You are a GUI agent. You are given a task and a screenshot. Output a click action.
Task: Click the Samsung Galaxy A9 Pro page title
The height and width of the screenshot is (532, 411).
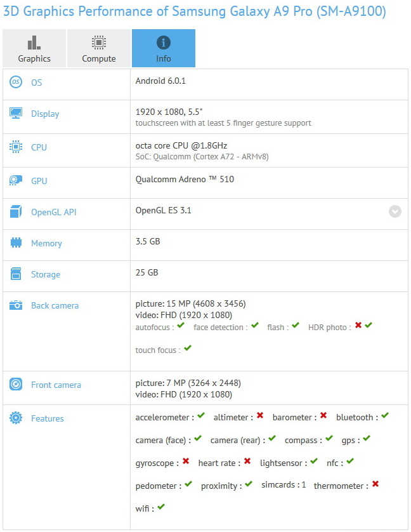(x=195, y=11)
